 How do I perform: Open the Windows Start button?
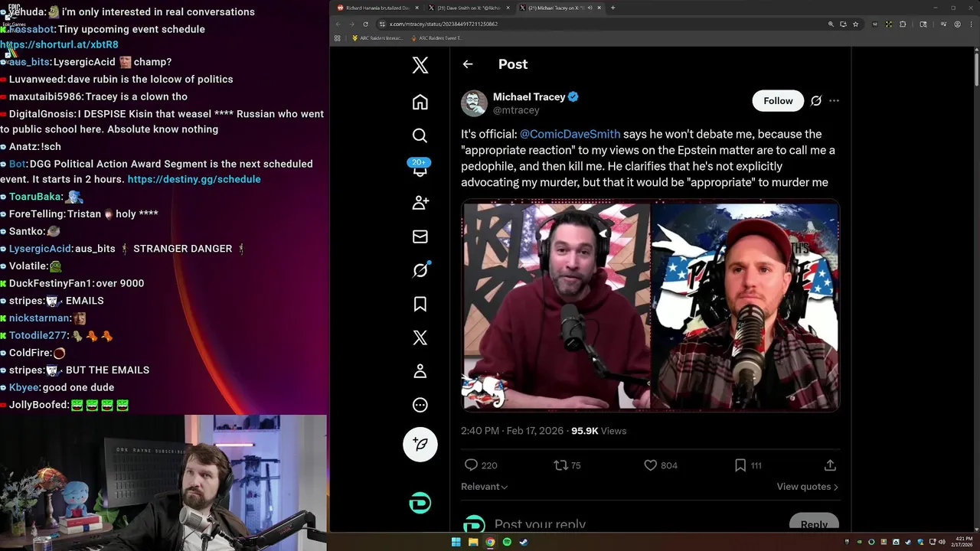pyautogui.click(x=456, y=542)
